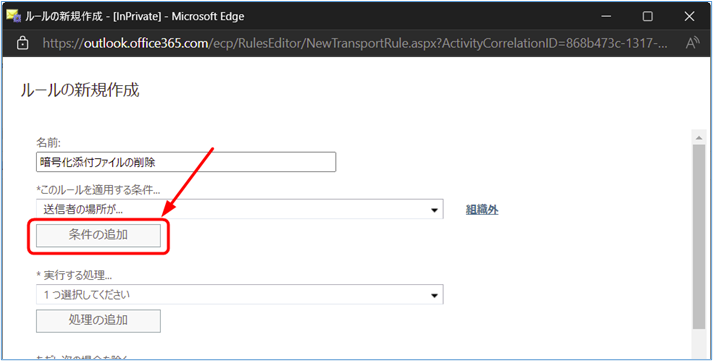Open the 組織外 link

(482, 210)
